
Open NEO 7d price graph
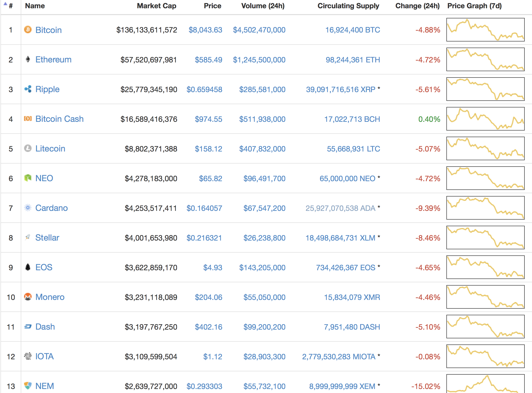(x=485, y=178)
